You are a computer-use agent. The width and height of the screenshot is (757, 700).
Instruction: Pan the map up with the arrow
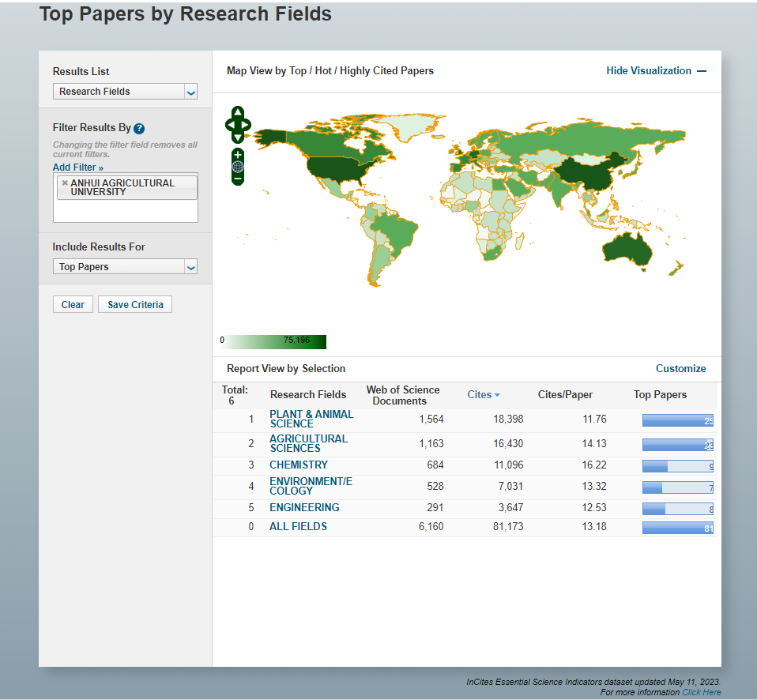click(238, 113)
